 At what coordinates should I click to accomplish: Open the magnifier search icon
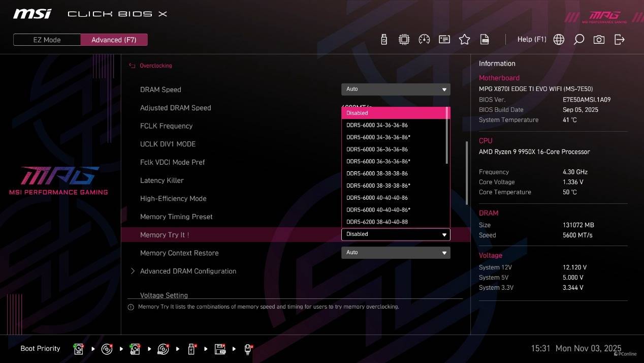(x=578, y=40)
